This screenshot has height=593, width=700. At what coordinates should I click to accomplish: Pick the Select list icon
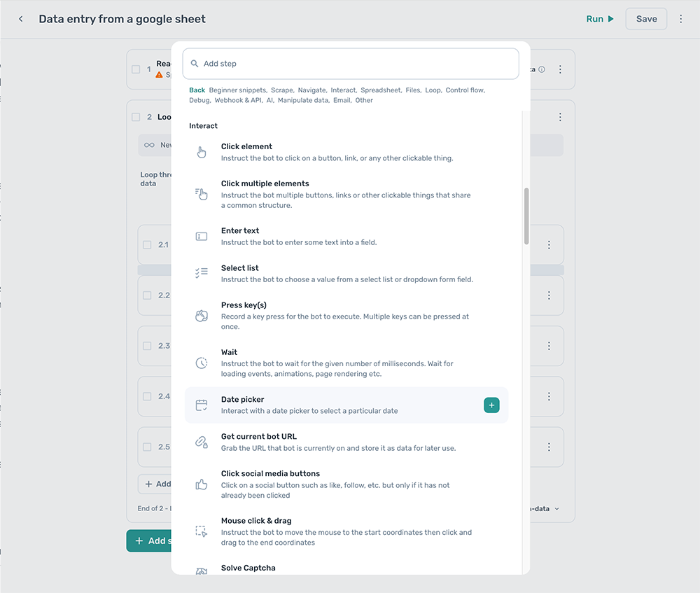coord(202,272)
